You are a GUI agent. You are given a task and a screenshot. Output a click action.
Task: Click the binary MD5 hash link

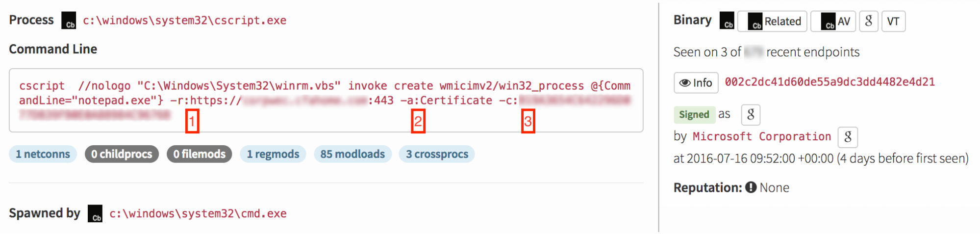click(829, 82)
